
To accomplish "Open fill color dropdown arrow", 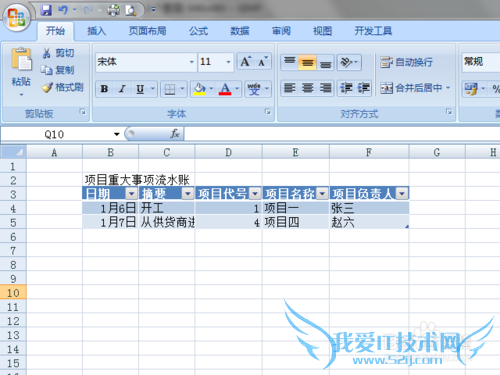I will [211, 89].
